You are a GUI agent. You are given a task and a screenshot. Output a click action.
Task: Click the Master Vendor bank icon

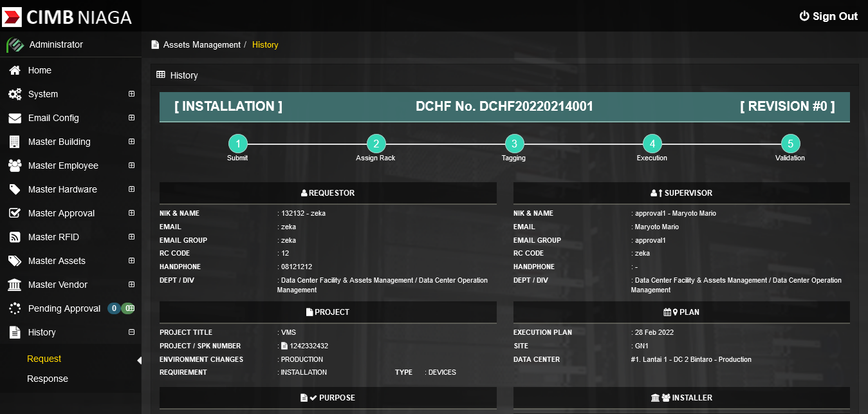point(14,284)
